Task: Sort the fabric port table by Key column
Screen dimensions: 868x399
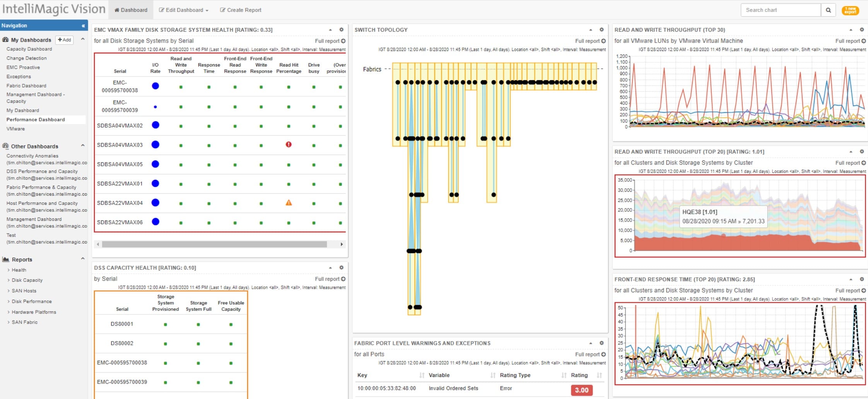Action: [422, 375]
